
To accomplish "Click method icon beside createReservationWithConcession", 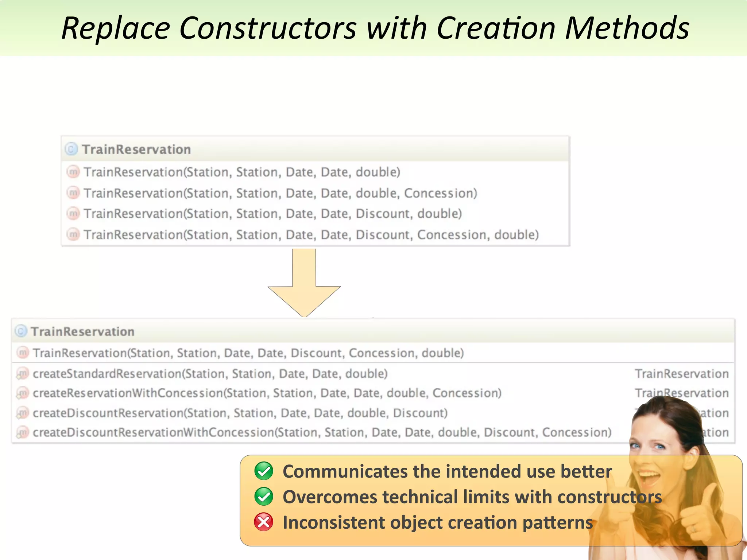I will (x=23, y=393).
